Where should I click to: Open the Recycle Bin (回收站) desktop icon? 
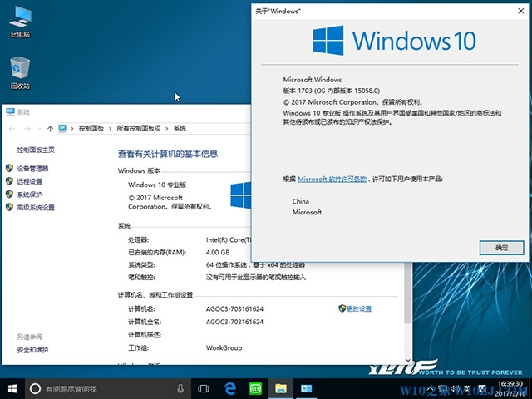point(20,73)
